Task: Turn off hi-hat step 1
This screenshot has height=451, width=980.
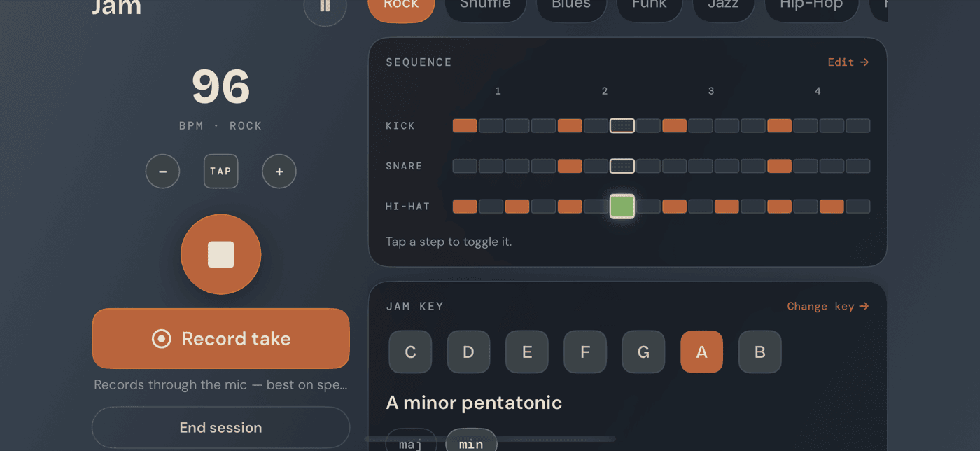Action: 465,207
